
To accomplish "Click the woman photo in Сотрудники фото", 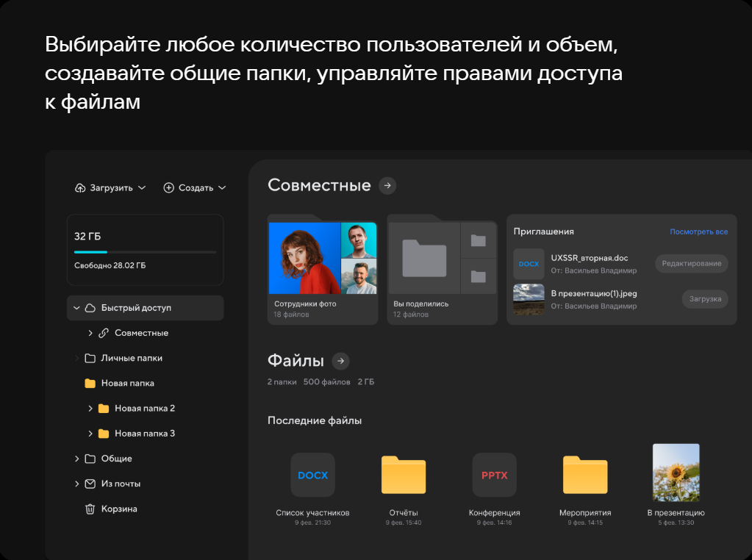I will coord(304,258).
